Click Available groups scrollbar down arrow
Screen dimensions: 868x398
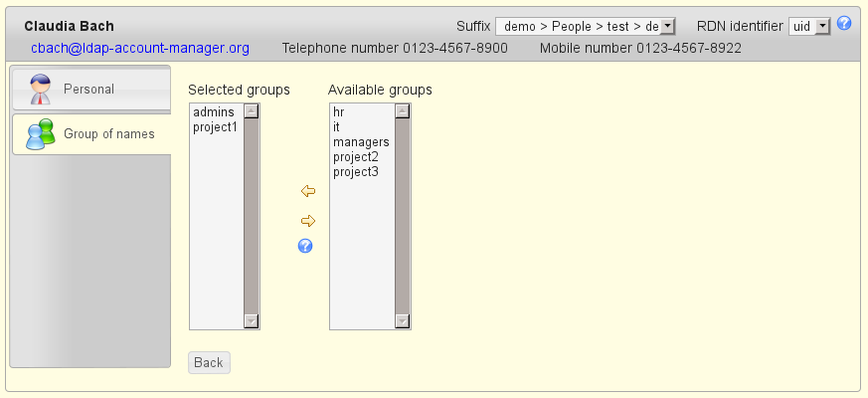(x=402, y=320)
